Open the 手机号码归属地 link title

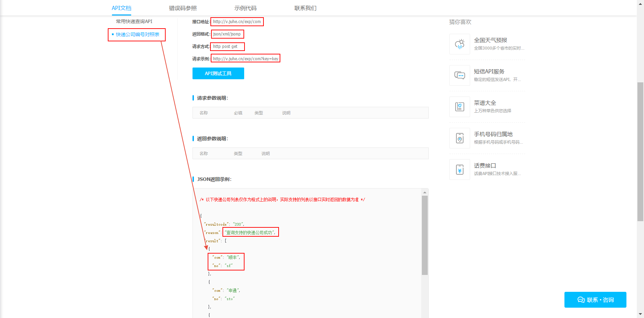coord(493,134)
